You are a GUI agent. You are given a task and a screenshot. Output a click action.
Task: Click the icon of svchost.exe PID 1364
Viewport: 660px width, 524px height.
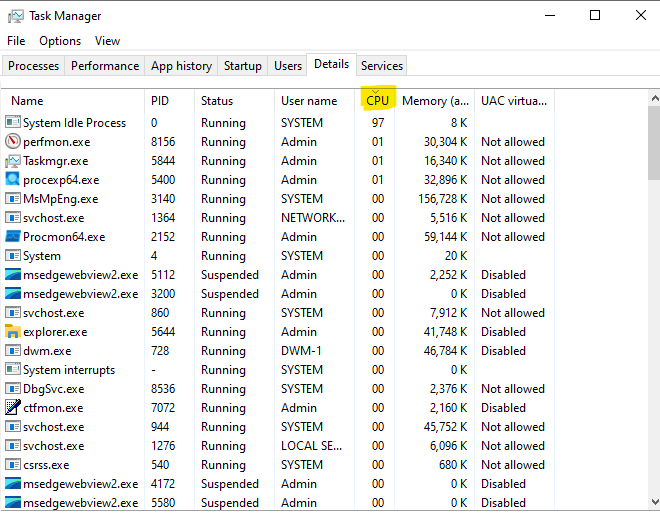pyautogui.click(x=13, y=217)
